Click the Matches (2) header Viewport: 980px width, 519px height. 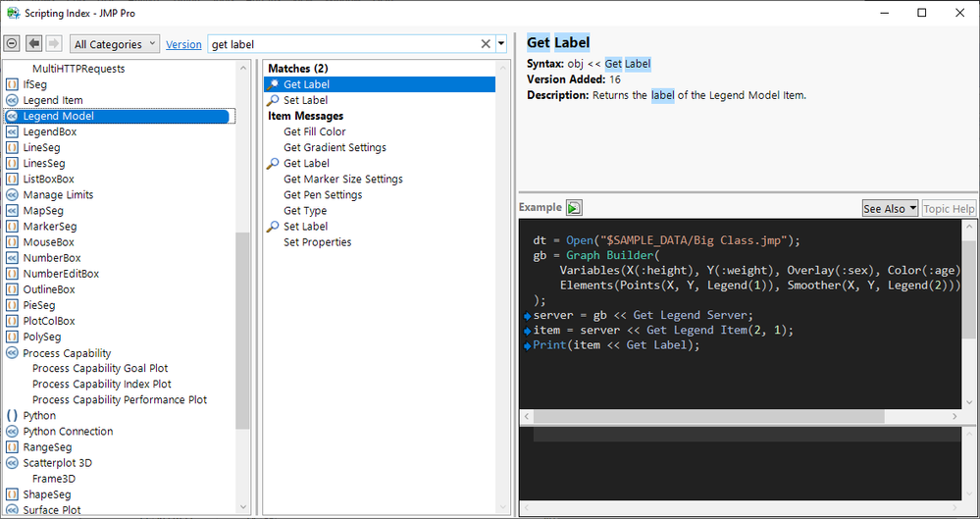tap(298, 69)
